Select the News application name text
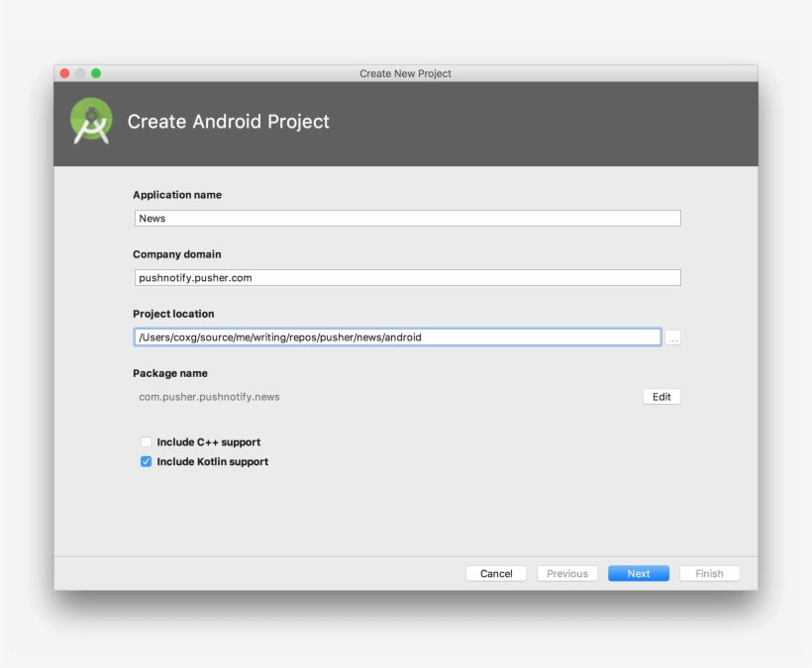Screen dimensions: 812x668 (x=151, y=218)
